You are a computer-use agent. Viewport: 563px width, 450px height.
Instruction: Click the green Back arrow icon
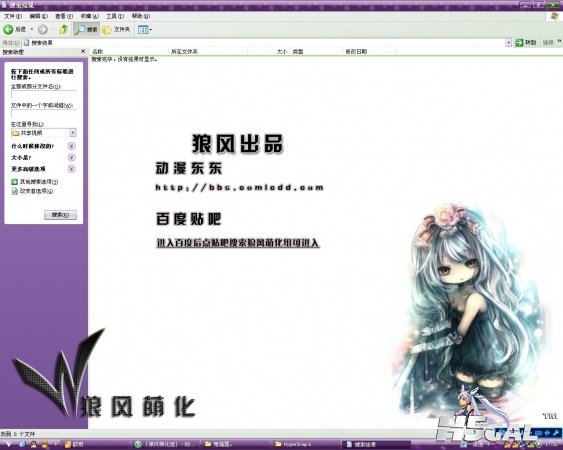(x=8, y=29)
